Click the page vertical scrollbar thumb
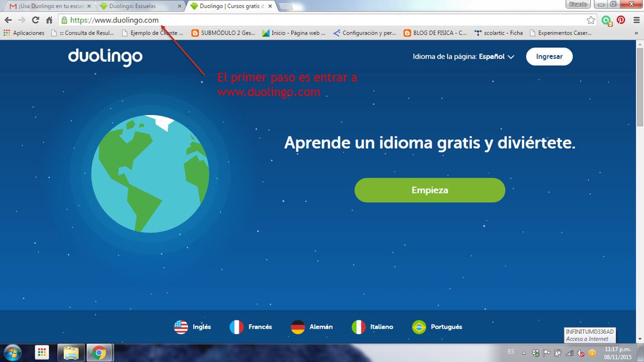The width and height of the screenshot is (644, 362). point(640,86)
